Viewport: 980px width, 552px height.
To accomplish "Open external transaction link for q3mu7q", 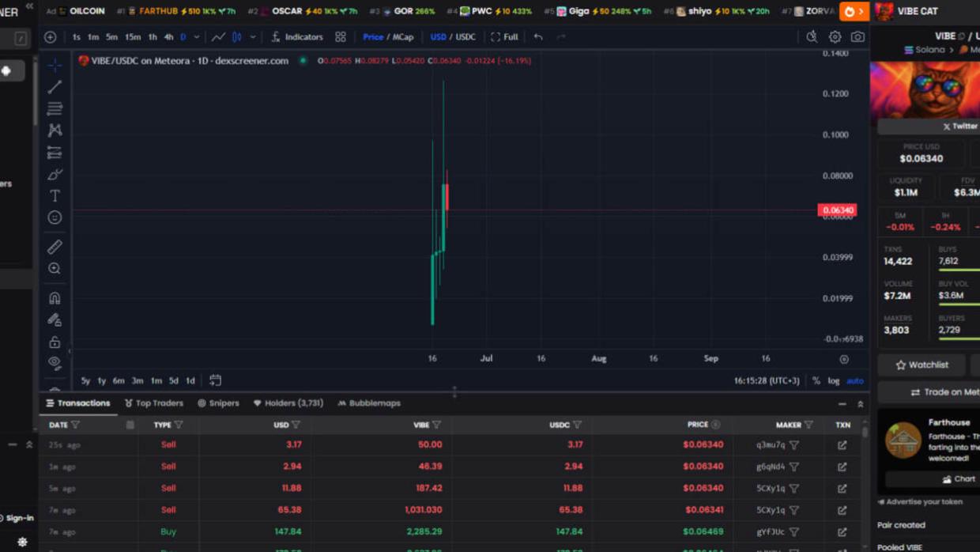I will 842,445.
